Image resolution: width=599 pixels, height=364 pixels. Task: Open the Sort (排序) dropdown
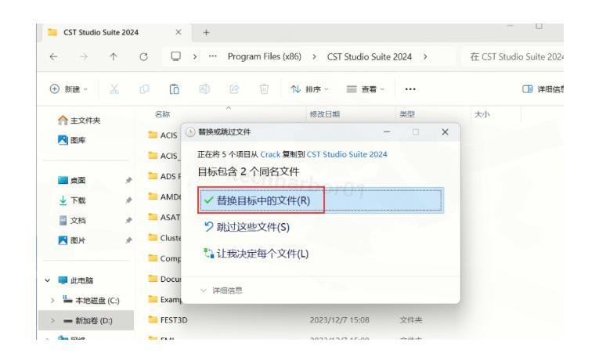pyautogui.click(x=309, y=89)
